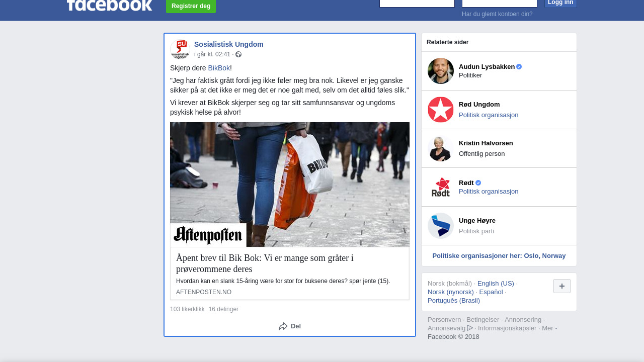
Task: Click verified badge next to Rødt
Action: point(478,183)
